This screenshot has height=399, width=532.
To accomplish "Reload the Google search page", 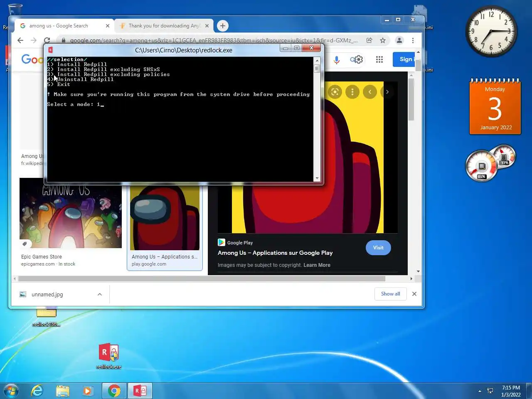I will pyautogui.click(x=47, y=40).
